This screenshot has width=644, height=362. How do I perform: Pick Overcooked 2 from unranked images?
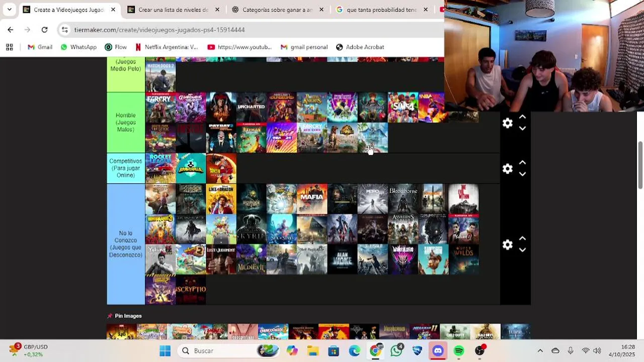tap(273, 332)
